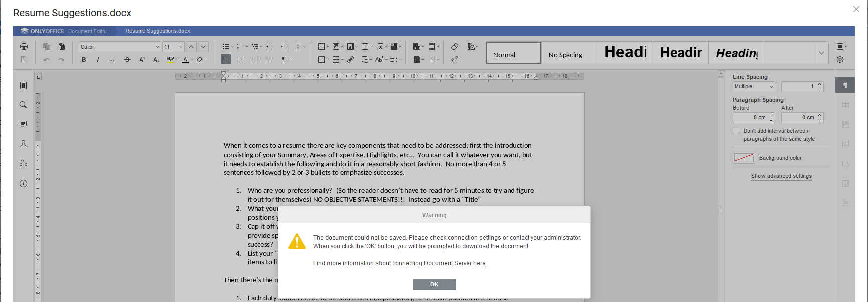Screen dimensions: 868x302
Task: Click the Paragraph Spacing After field
Action: pyautogui.click(x=802, y=118)
